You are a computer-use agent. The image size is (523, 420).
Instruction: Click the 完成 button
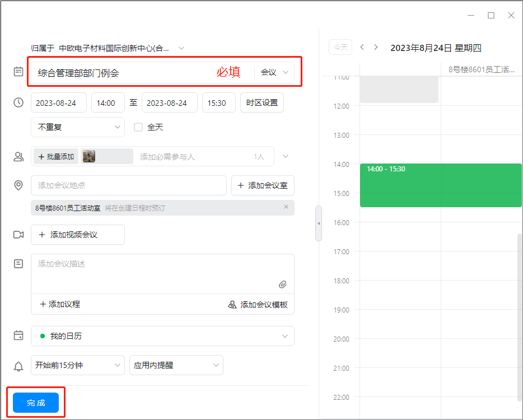coord(36,403)
